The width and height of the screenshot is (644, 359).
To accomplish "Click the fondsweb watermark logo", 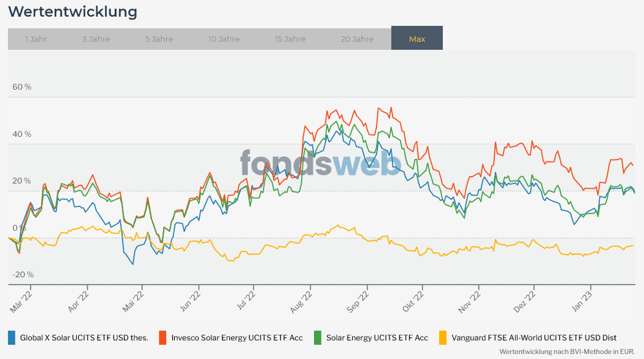I will (321, 164).
